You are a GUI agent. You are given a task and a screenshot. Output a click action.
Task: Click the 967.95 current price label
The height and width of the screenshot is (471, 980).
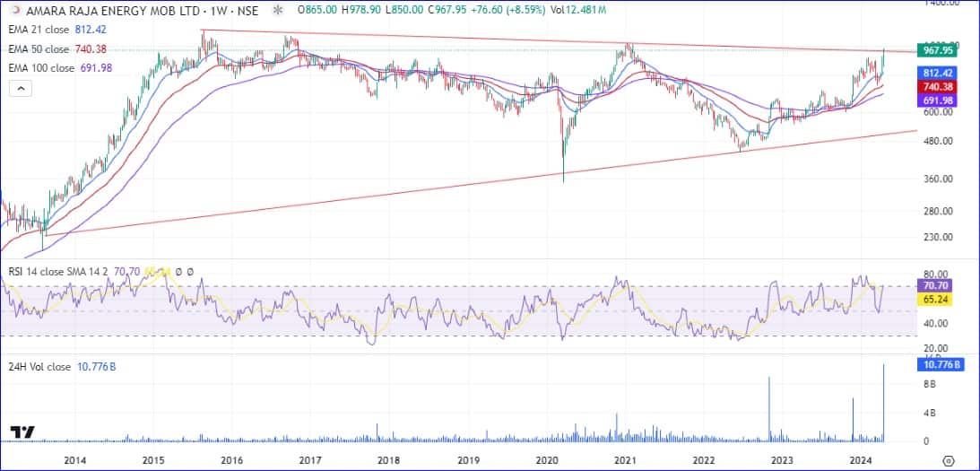click(x=936, y=50)
